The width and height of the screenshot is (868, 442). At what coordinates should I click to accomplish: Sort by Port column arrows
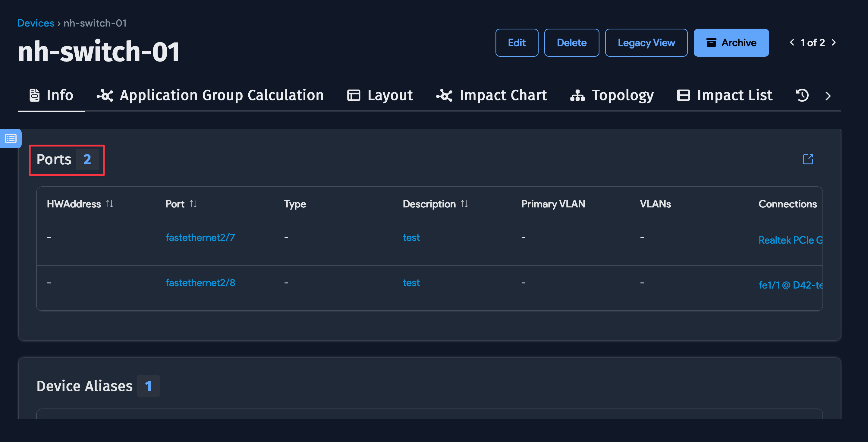[193, 204]
